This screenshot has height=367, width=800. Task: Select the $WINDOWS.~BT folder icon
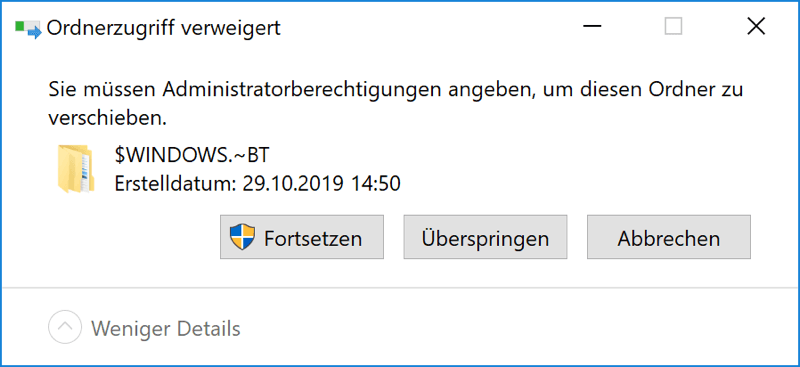(76, 169)
